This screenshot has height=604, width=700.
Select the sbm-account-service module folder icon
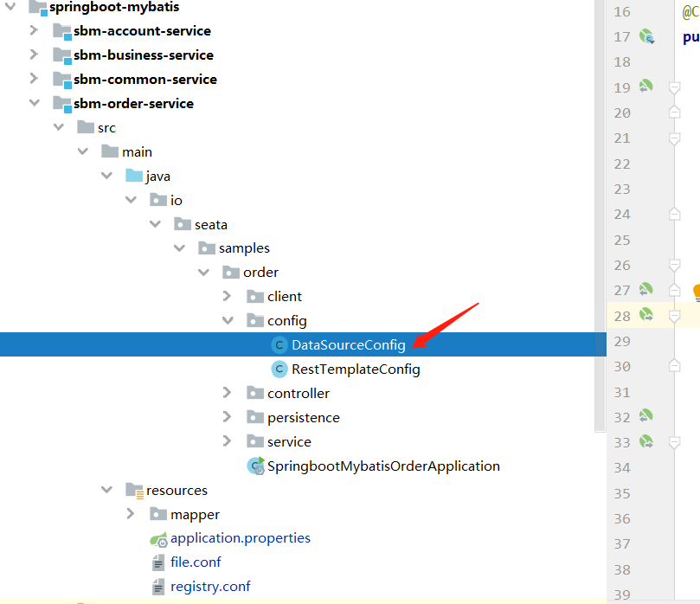click(62, 31)
